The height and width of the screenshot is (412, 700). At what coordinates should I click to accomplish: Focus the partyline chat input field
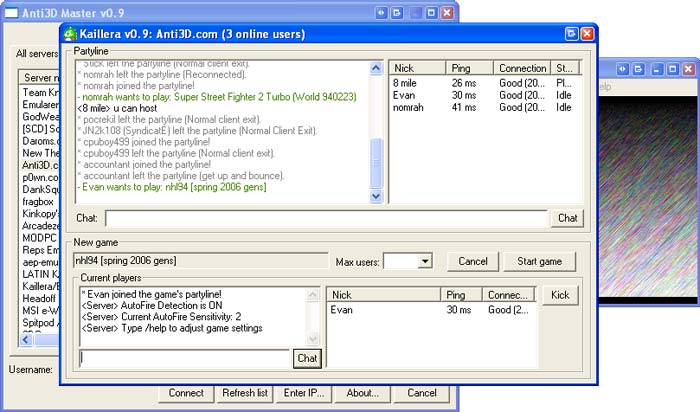pyautogui.click(x=326, y=218)
